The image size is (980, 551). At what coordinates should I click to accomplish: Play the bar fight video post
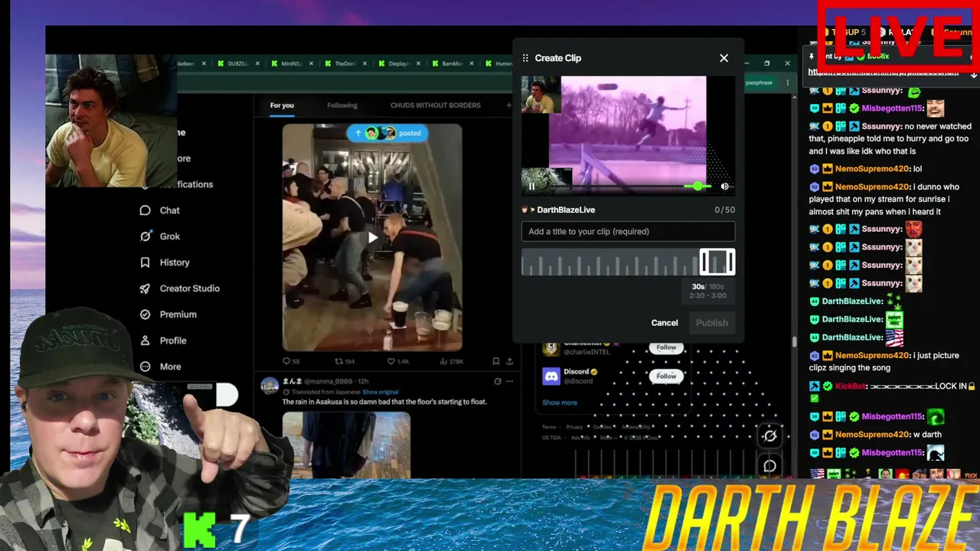coord(372,237)
